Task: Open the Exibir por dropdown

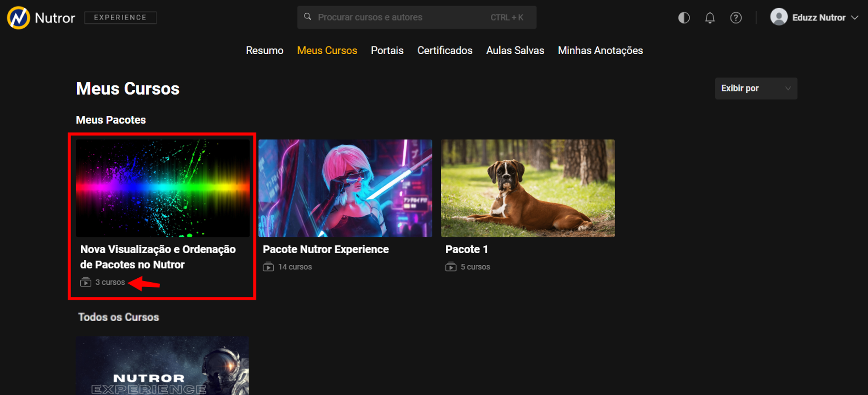Action: point(756,89)
